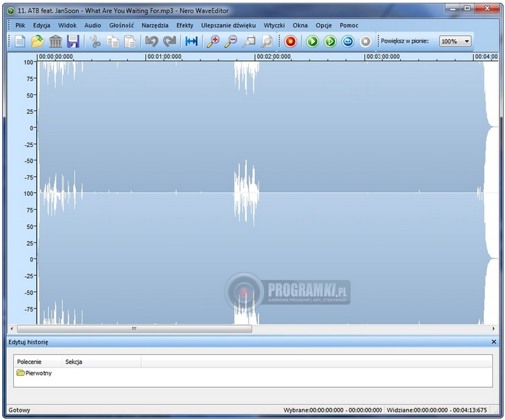Open the Plik menu
Viewport: 505px width, 420px height.
coord(20,25)
